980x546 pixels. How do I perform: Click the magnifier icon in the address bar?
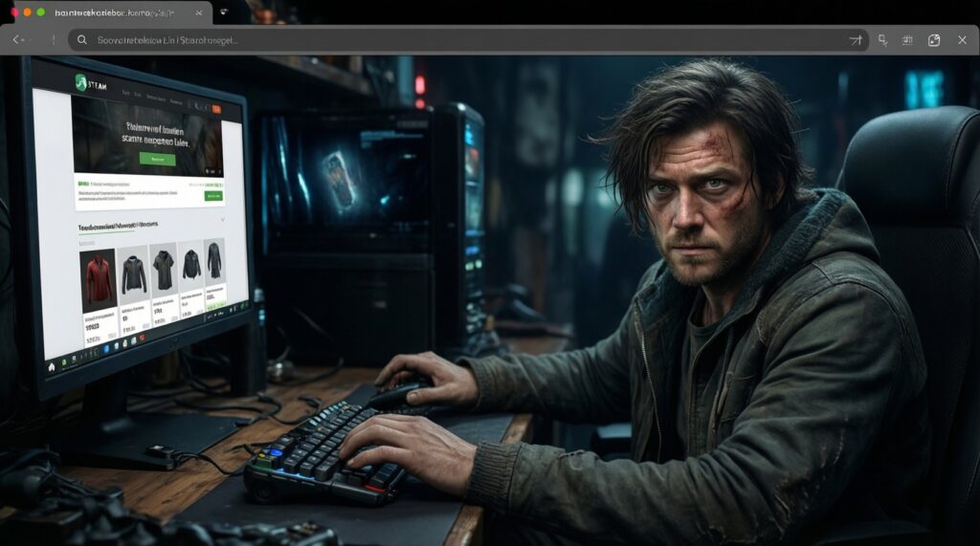[x=82, y=40]
